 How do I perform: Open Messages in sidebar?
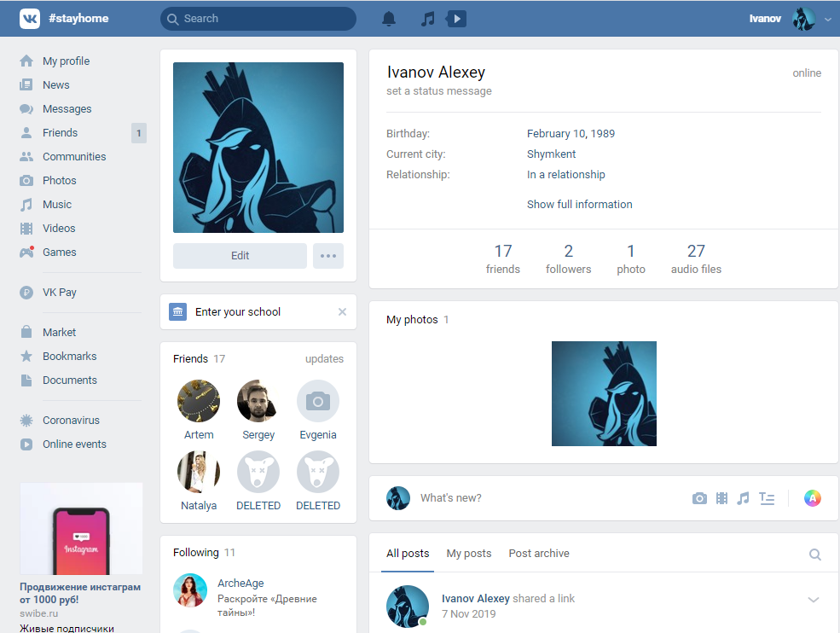coord(67,109)
